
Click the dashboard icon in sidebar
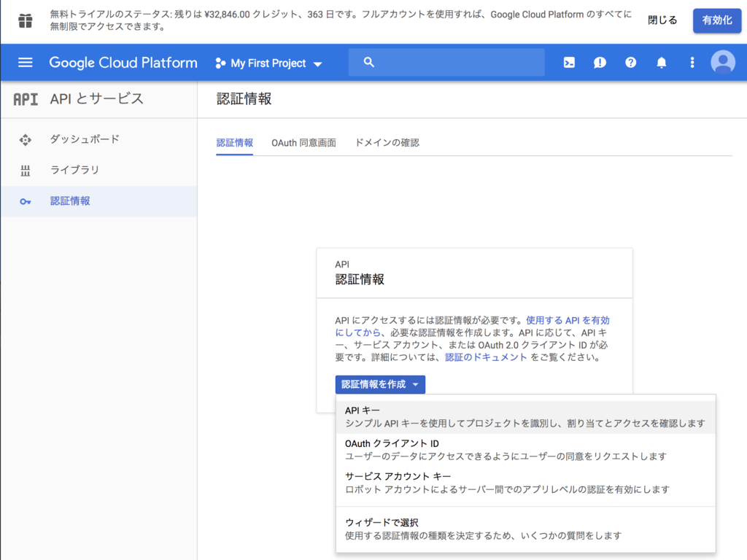pos(26,139)
